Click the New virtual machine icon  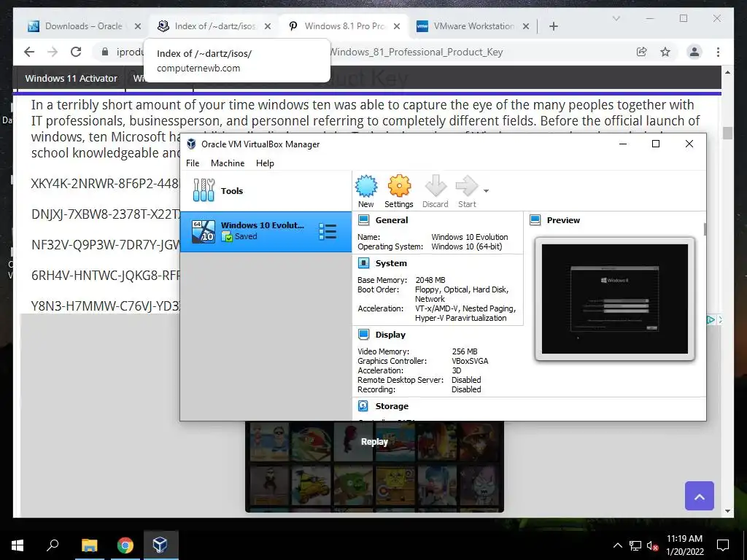[366, 192]
